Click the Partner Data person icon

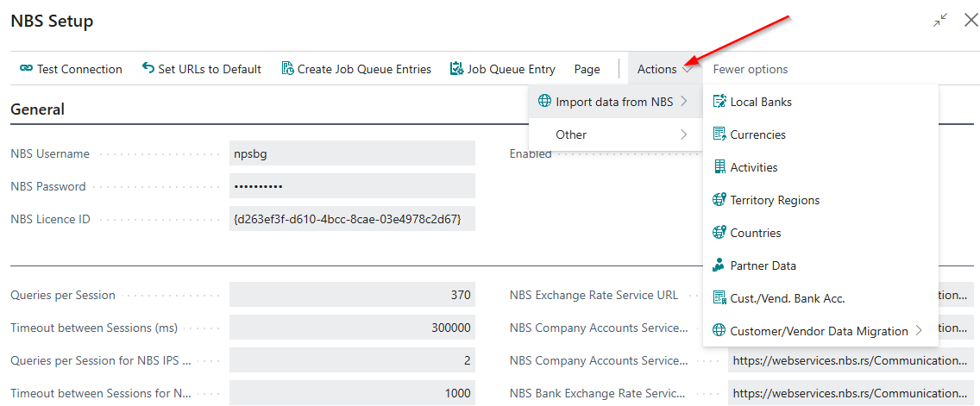pyautogui.click(x=719, y=265)
